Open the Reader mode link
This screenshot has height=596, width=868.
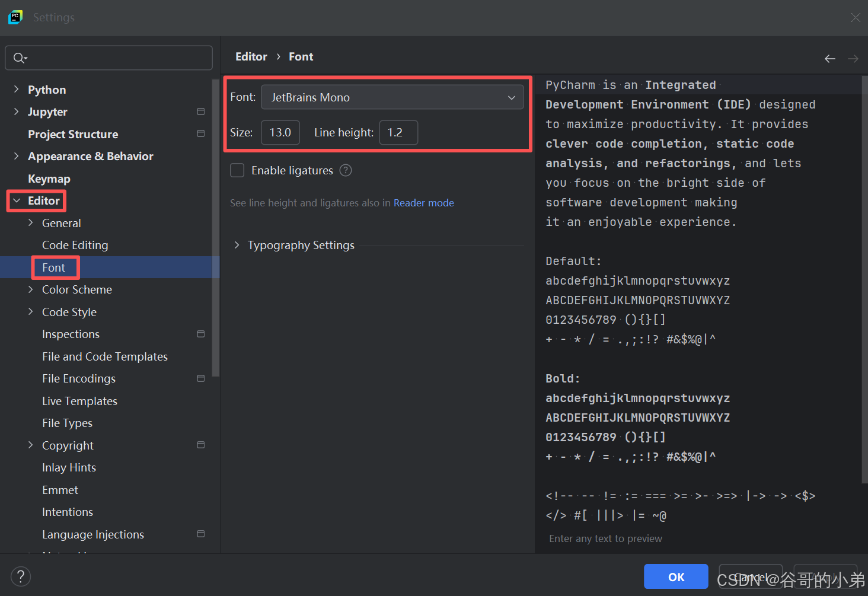point(424,203)
